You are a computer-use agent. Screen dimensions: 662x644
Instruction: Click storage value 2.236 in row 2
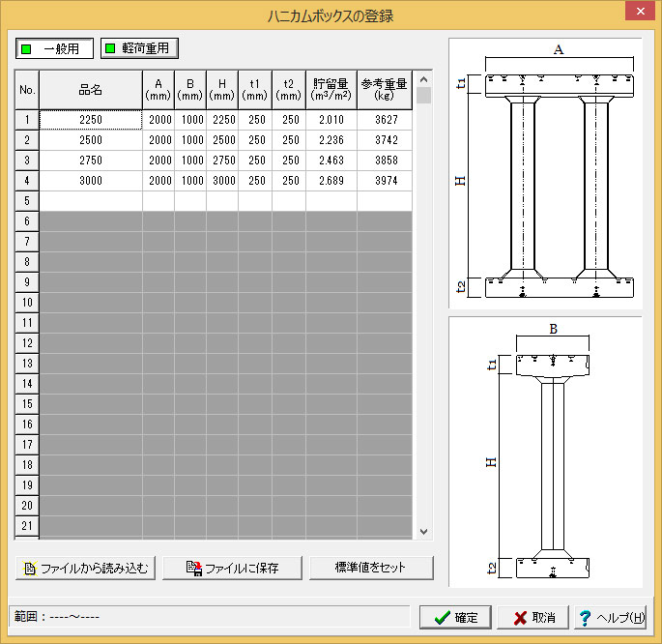[331, 140]
